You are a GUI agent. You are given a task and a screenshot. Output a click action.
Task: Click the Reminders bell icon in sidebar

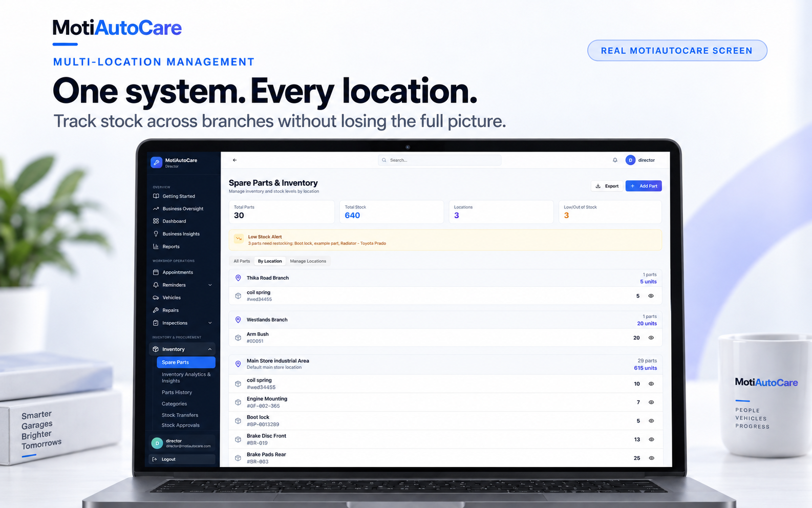(156, 285)
